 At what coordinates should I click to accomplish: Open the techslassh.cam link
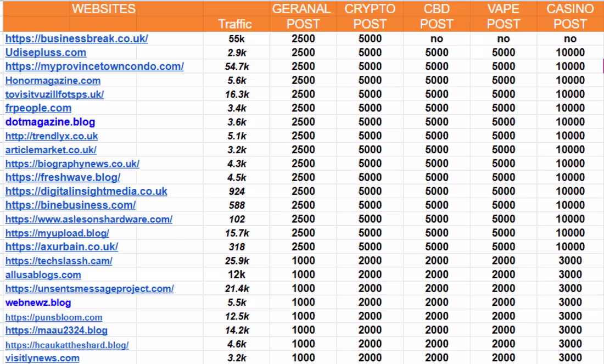[x=59, y=261]
